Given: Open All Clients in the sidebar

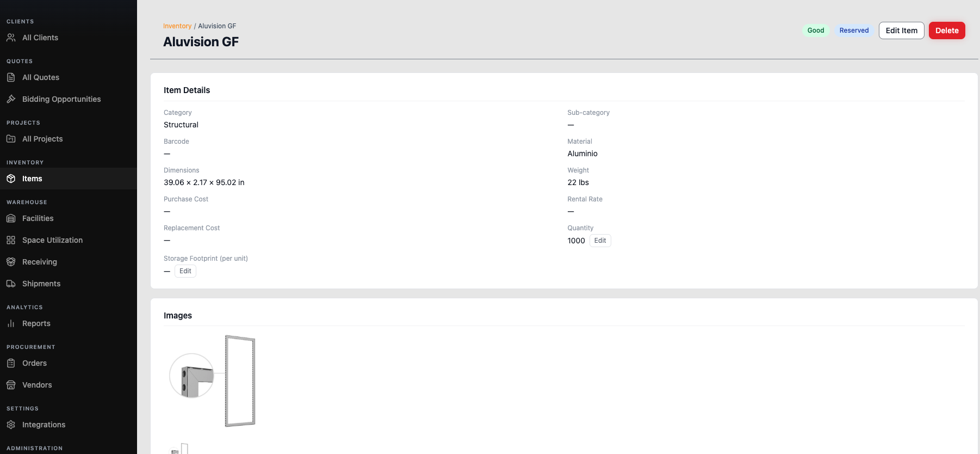Looking at the screenshot, I should [69, 38].
